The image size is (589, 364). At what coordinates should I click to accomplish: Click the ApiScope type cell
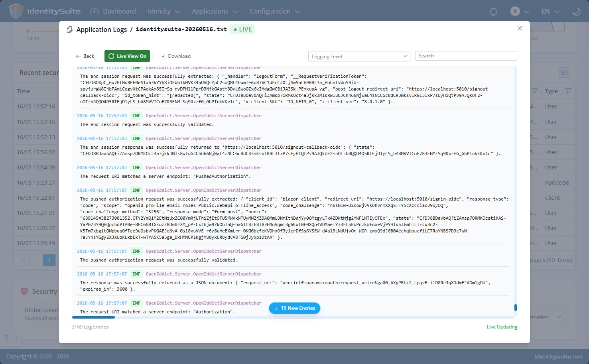[557, 183]
